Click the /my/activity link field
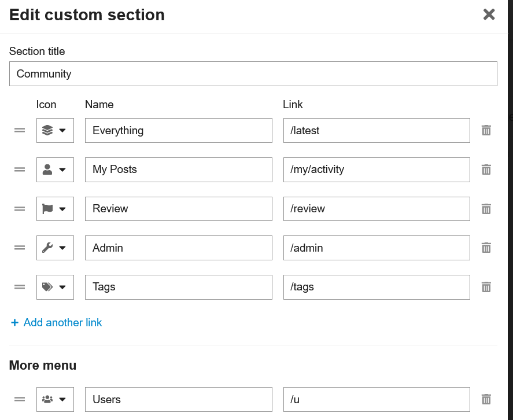 tap(377, 170)
